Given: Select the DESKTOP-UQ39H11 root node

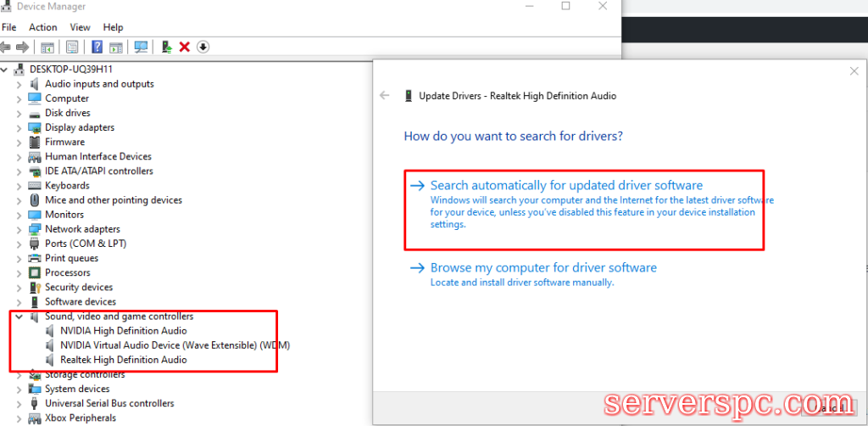Looking at the screenshot, I should (x=71, y=69).
